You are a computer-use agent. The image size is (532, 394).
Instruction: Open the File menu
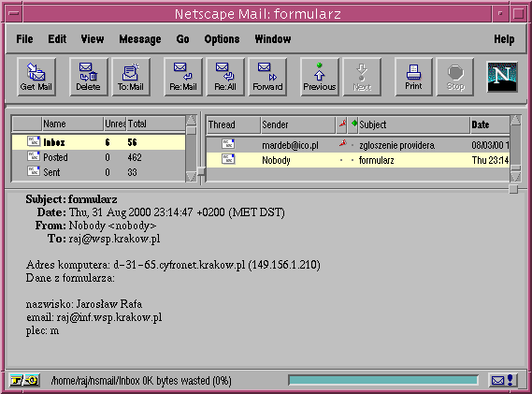[x=24, y=39]
